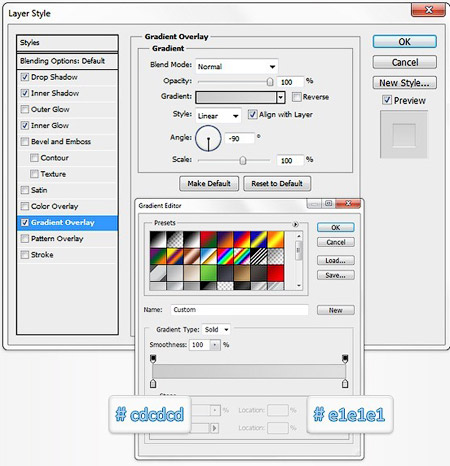This screenshot has height=466, width=450.
Task: Select the right color stop below gradient bar
Action: point(345,383)
